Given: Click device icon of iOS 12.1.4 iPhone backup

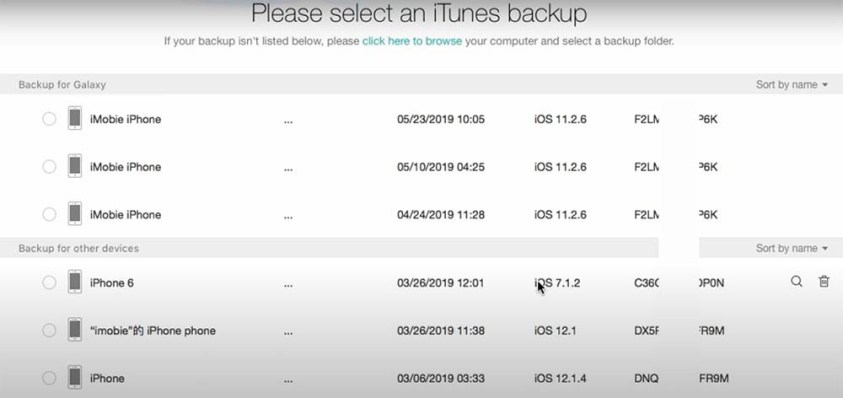Looking at the screenshot, I should click(x=75, y=378).
